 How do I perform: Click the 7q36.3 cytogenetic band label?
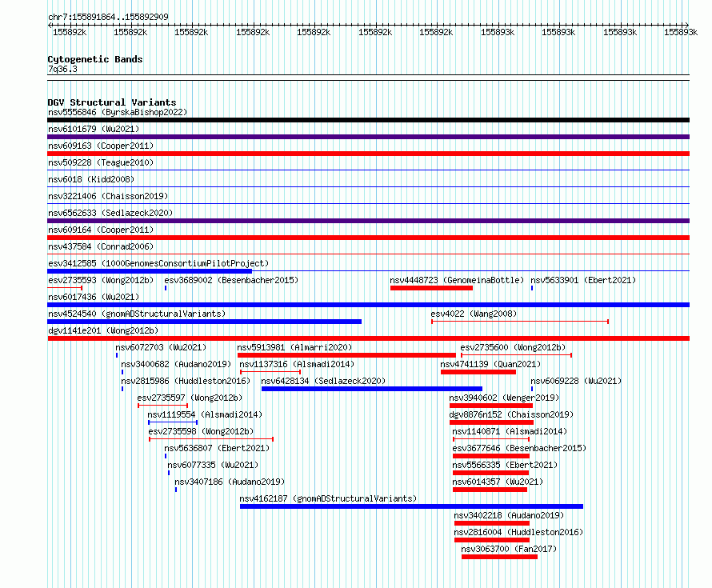62,69
